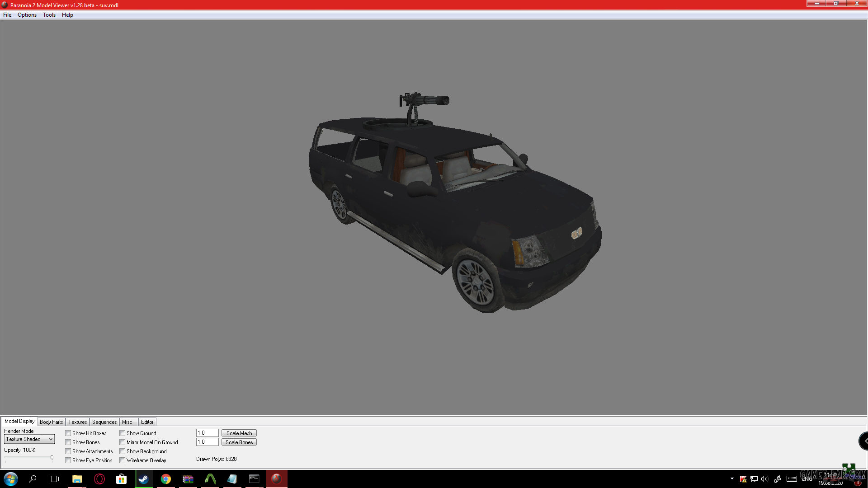Switch to Google Chrome in taskbar
868x488 pixels.
(166, 479)
